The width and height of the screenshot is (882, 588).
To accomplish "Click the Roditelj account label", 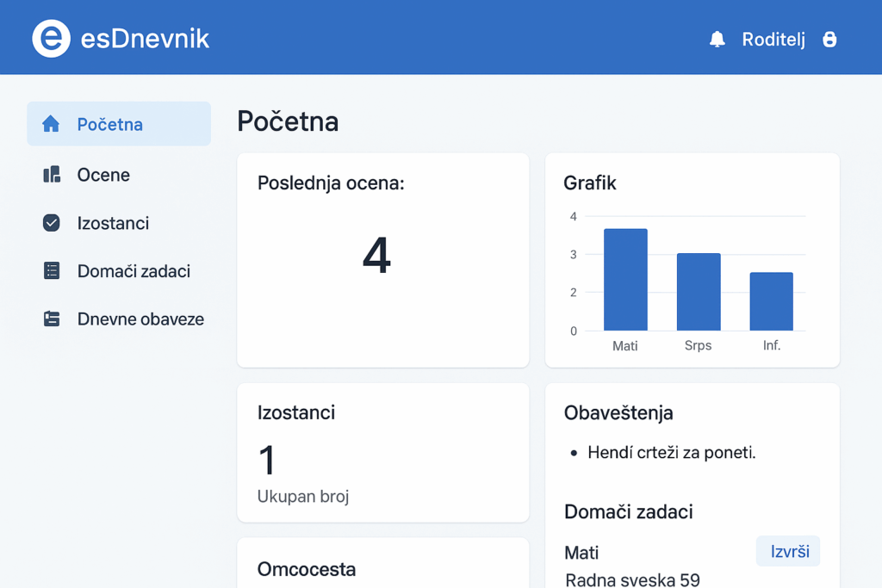I will point(773,40).
